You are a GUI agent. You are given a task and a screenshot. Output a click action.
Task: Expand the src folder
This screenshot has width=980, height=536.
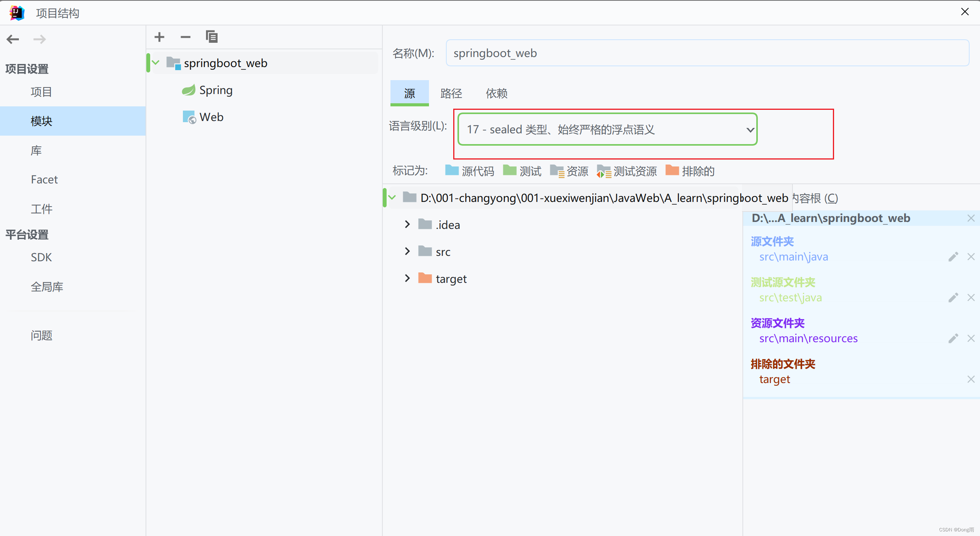(407, 251)
